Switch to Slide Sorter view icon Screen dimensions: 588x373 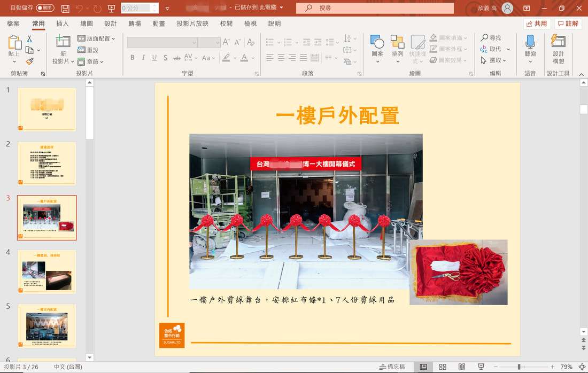click(443, 367)
